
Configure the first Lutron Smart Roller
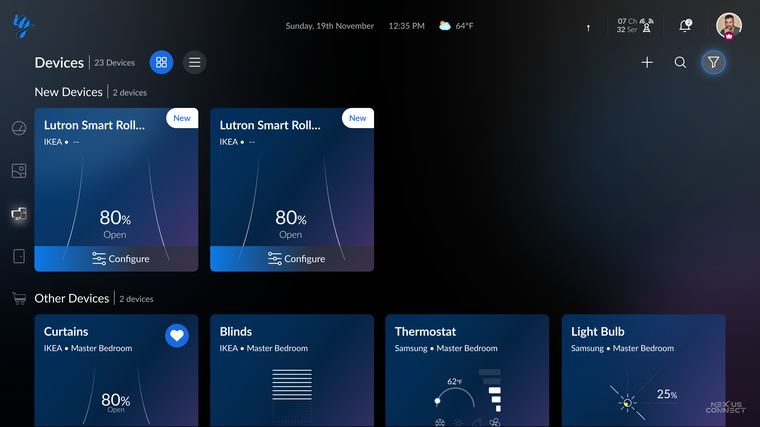[x=116, y=259]
